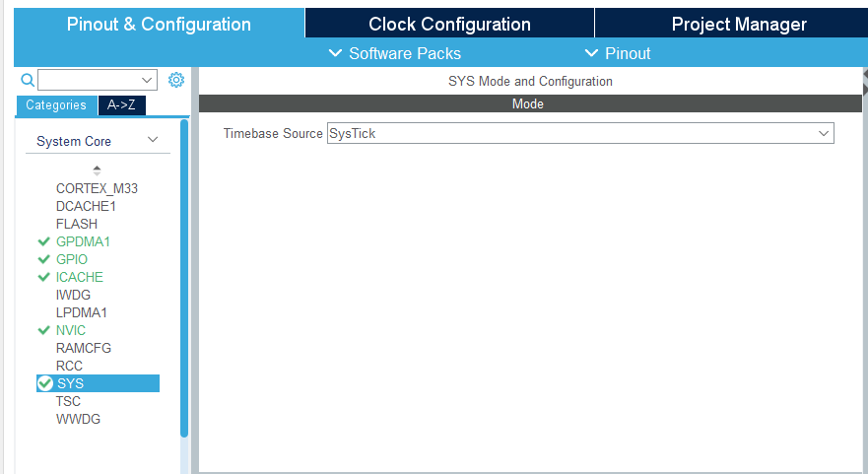Screen dimensions: 868x474
Task: Click the circled checkmark beside SYS
Action: tap(45, 383)
